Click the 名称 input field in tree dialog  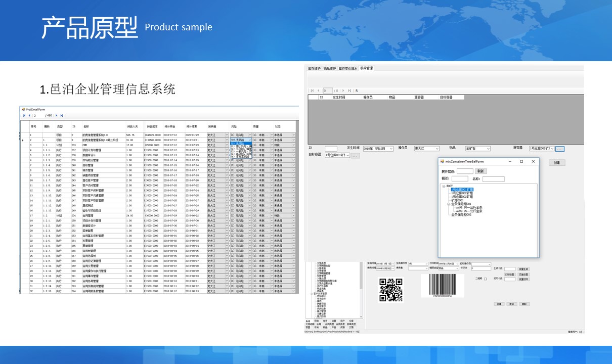point(493,179)
